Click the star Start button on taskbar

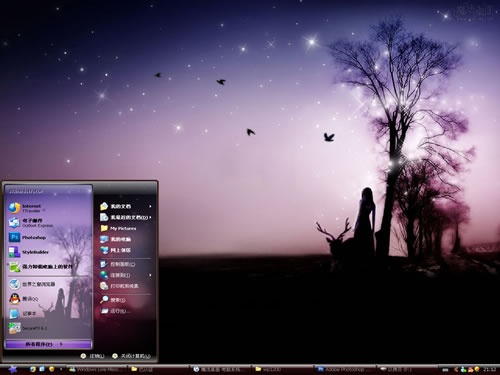click(x=13, y=369)
